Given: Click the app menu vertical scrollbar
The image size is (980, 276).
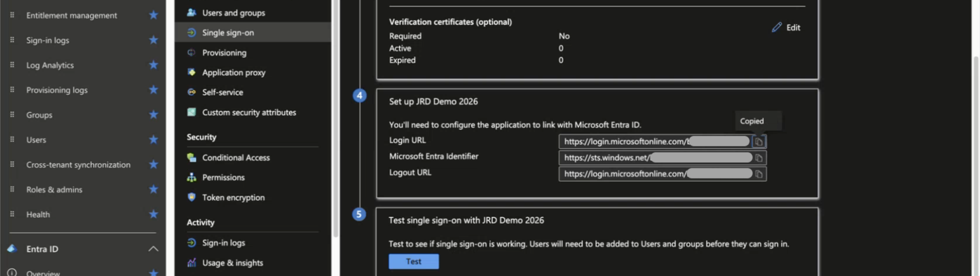Looking at the screenshot, I should click(335, 118).
